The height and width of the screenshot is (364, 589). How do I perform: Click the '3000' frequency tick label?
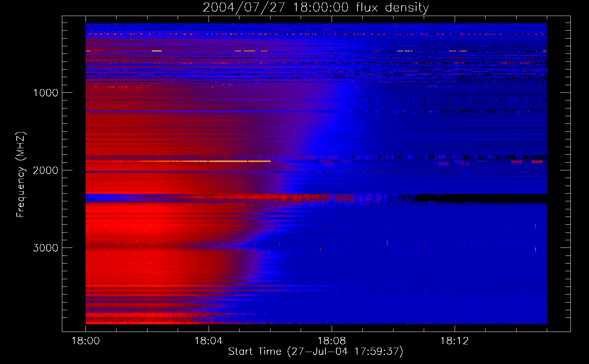coord(46,248)
